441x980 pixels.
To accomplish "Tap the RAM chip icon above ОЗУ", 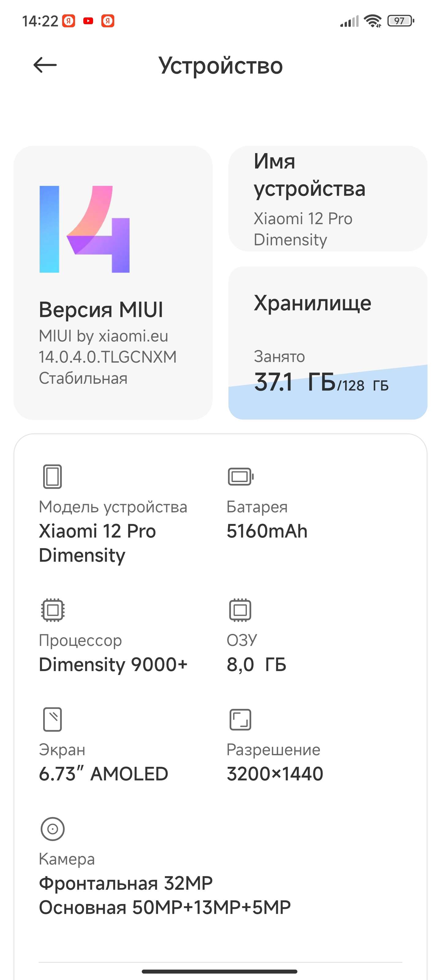I will click(x=240, y=610).
